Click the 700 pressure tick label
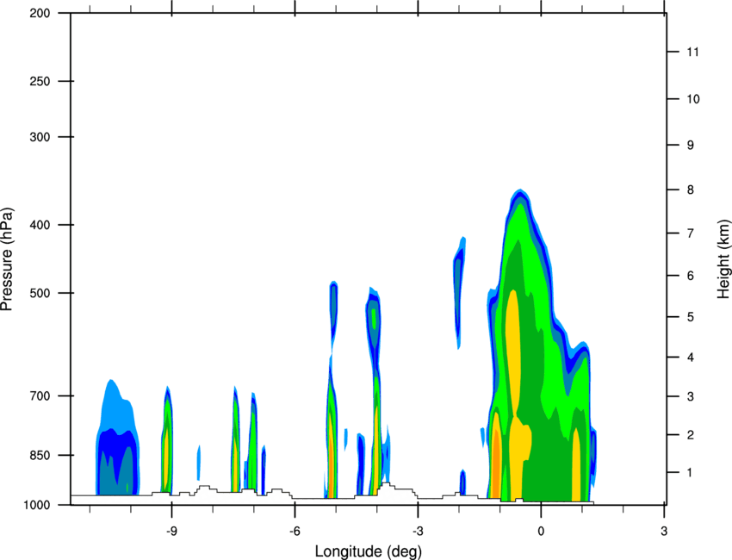The width and height of the screenshot is (732, 560). click(40, 395)
